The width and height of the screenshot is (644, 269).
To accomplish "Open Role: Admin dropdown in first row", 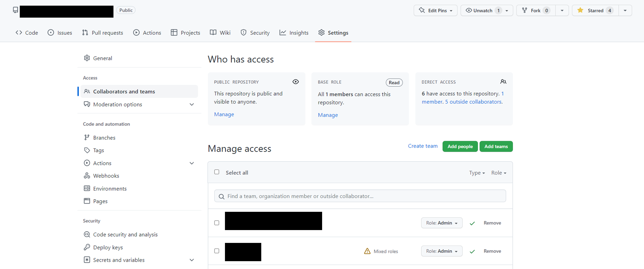I will 441,223.
